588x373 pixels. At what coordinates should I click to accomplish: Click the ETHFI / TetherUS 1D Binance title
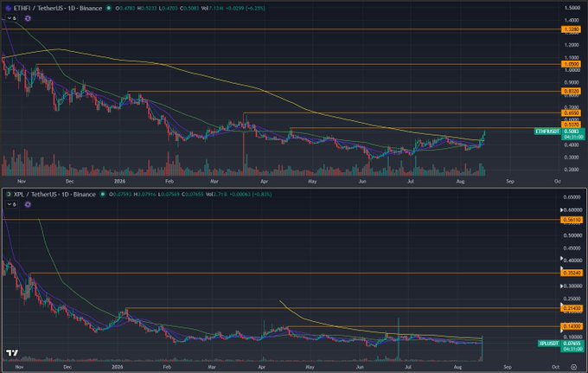coord(58,8)
